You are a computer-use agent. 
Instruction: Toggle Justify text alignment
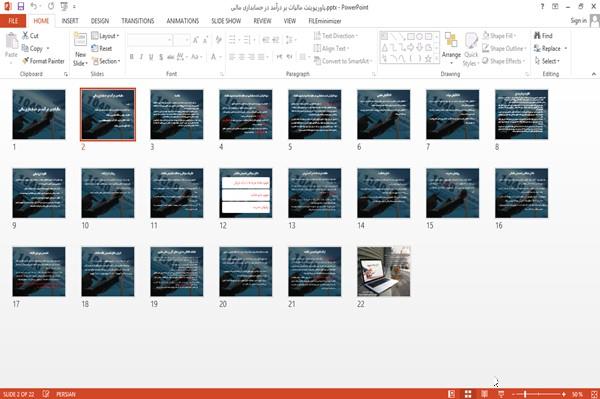tap(261, 57)
